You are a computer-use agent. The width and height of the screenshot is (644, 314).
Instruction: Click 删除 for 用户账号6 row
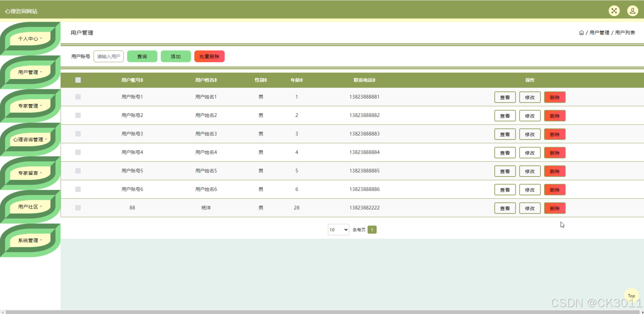(x=555, y=189)
